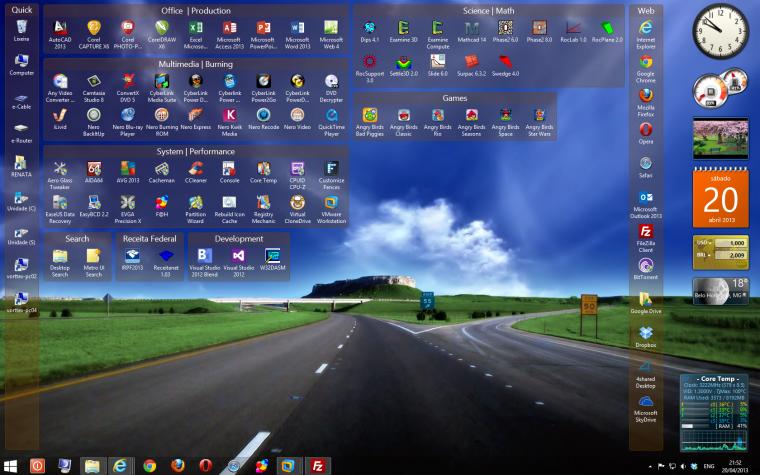Open the Computer icon in Quick fence
The width and height of the screenshot is (760, 475).
click(21, 64)
